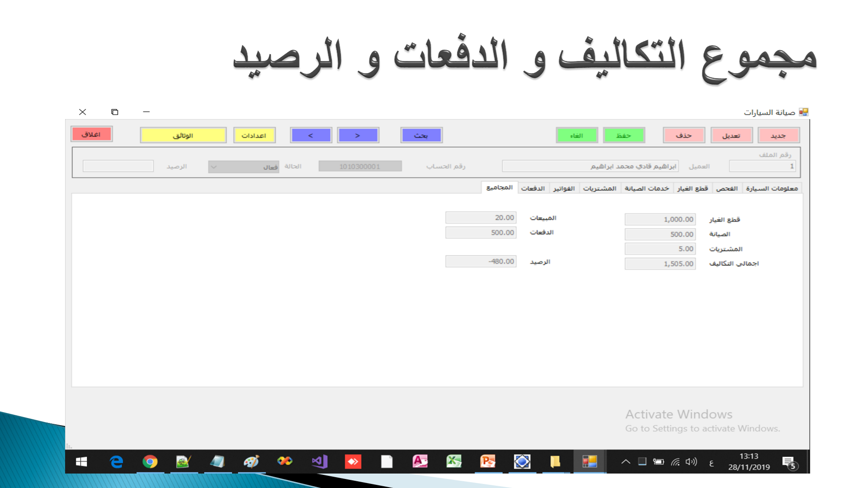
Task: Expand the الحالة status dropdown
Action: [214, 167]
